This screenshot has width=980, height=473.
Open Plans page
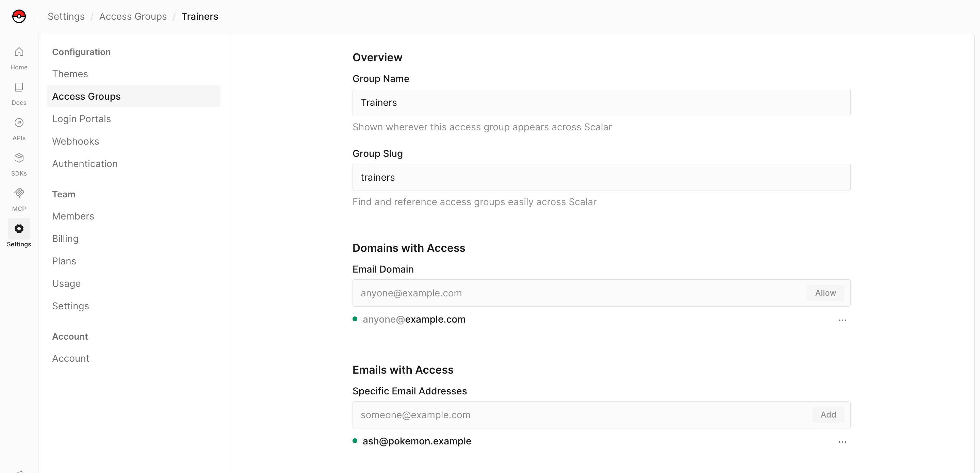133,261
